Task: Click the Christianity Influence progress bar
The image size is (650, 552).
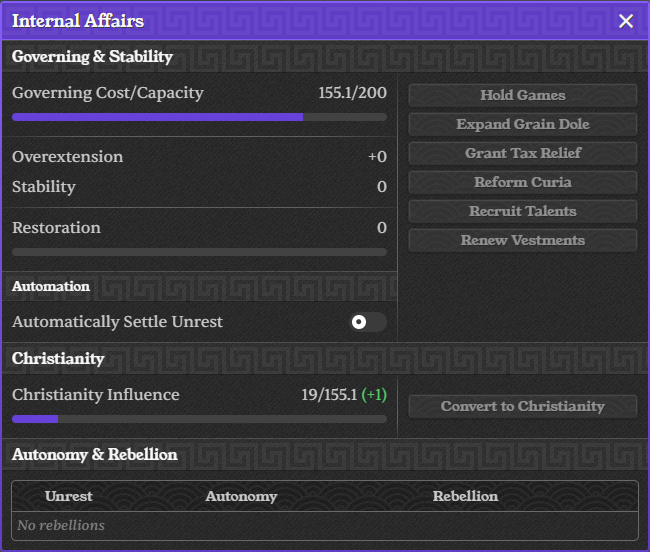Action: click(x=199, y=419)
